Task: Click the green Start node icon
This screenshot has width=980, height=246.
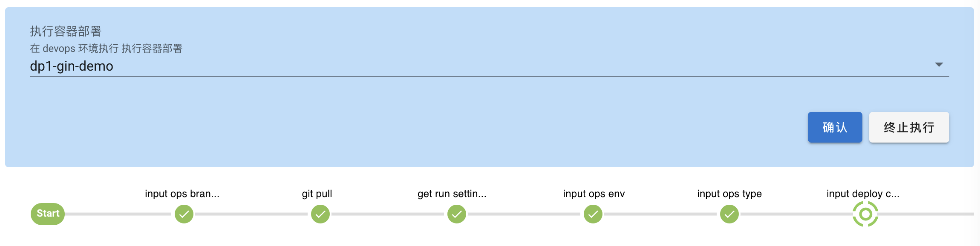Action: tap(47, 214)
